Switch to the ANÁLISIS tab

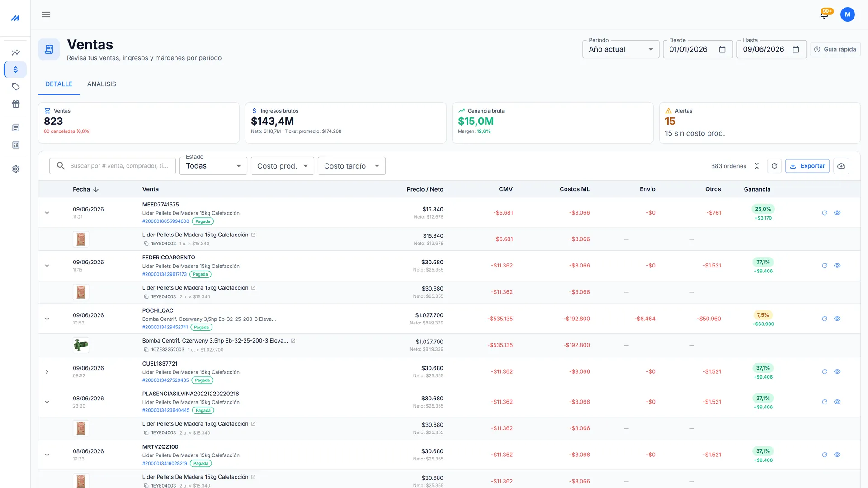(x=102, y=84)
